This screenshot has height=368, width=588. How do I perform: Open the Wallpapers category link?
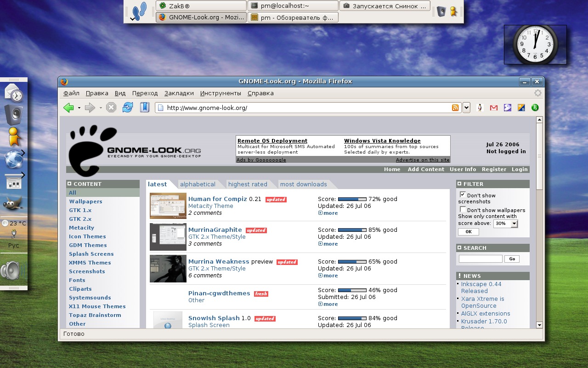pyautogui.click(x=86, y=201)
